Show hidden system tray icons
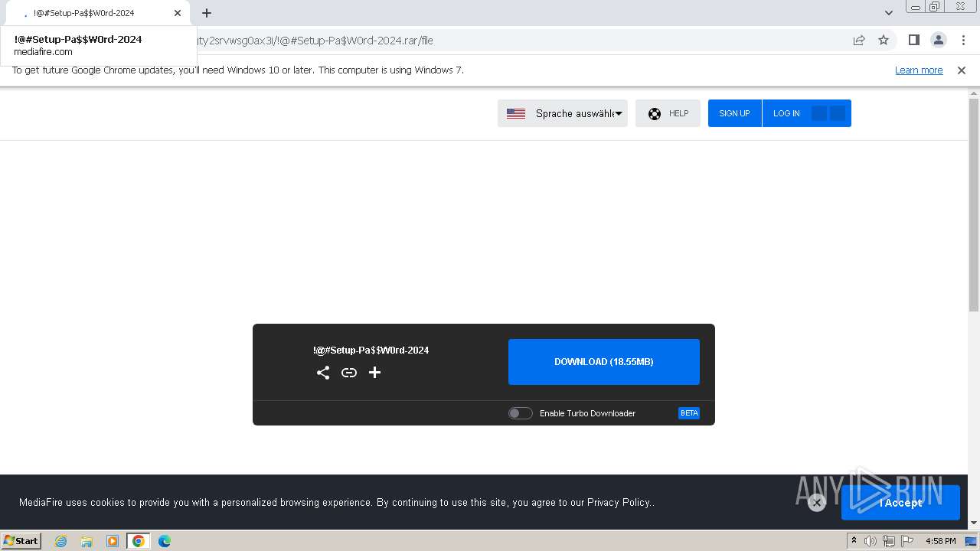 tap(854, 541)
